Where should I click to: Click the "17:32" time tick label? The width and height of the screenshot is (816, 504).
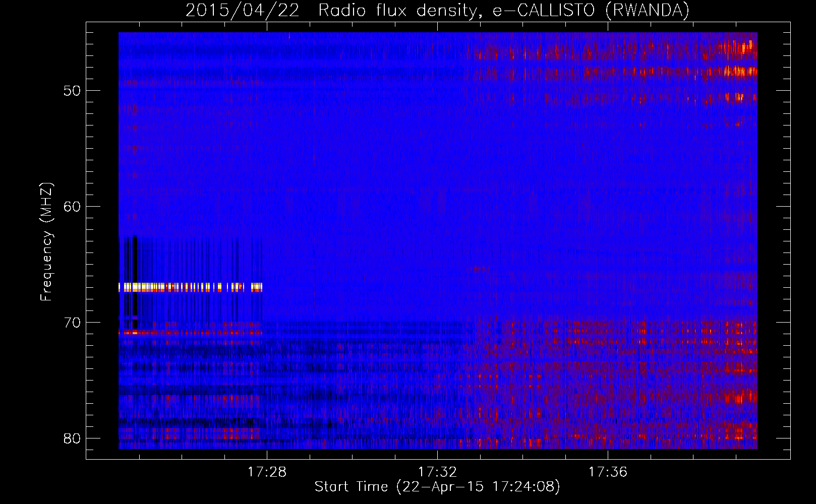[x=437, y=472]
